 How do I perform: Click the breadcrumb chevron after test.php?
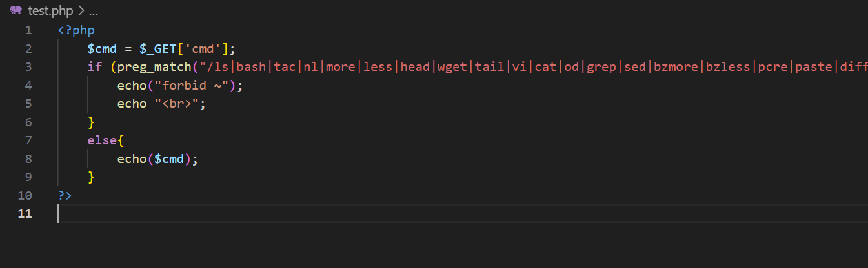(x=81, y=10)
